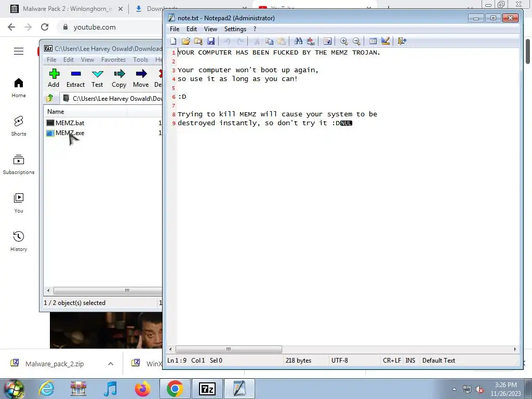
Task: Click the 7-Zip address path field
Action: click(x=112, y=98)
